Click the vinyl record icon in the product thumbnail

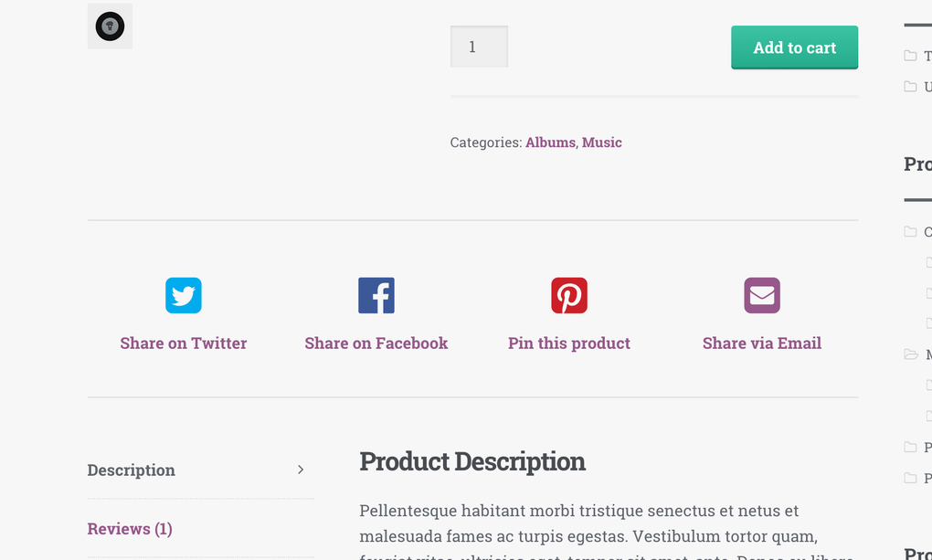click(110, 26)
